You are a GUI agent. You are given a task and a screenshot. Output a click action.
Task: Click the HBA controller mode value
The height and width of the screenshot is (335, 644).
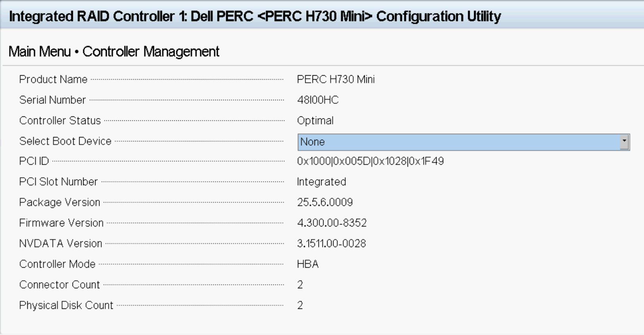coord(308,264)
